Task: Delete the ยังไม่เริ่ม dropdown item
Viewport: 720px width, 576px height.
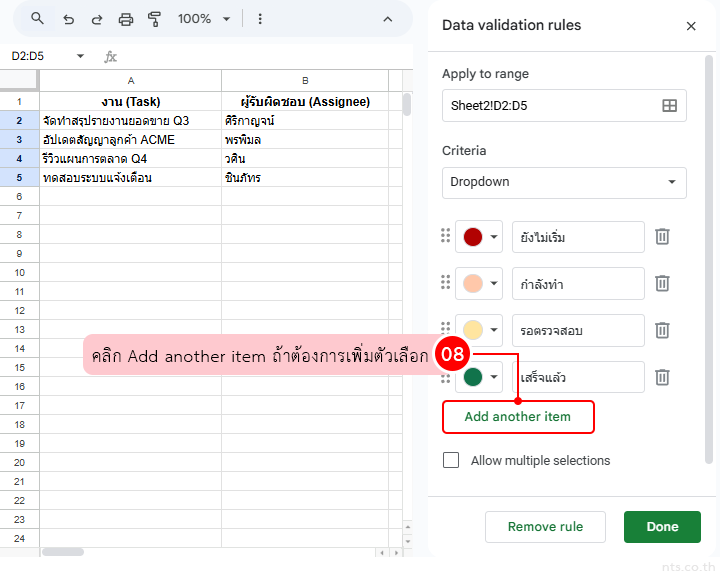Action: pos(662,237)
